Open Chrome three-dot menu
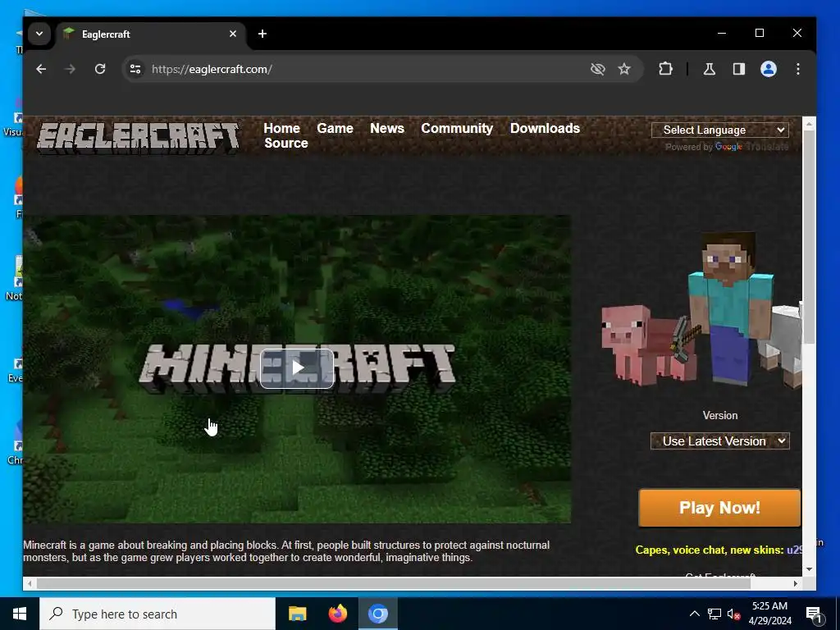The image size is (840, 630). 797,69
